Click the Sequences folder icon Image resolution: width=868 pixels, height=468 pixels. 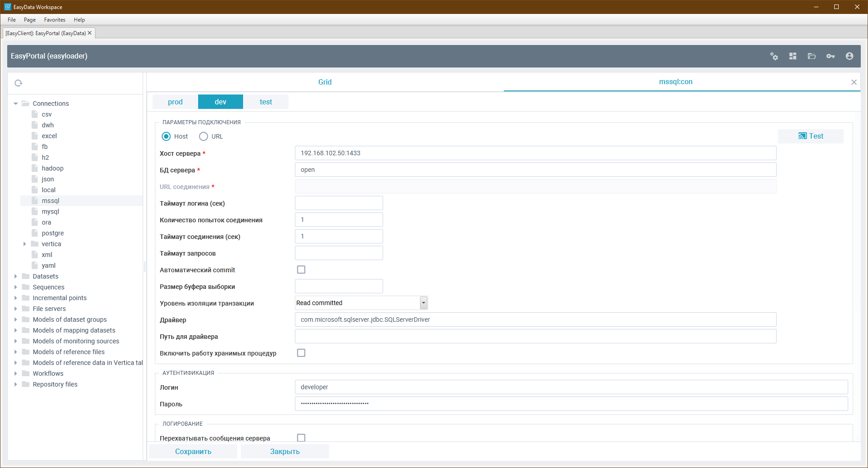26,287
